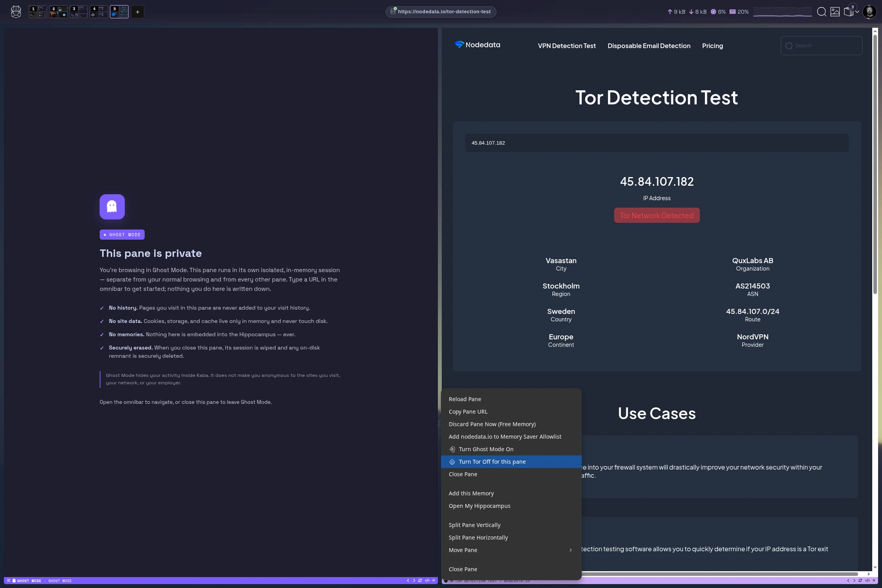The height and width of the screenshot is (588, 882).
Task: Open the Nodedata home logo
Action: [x=477, y=45]
